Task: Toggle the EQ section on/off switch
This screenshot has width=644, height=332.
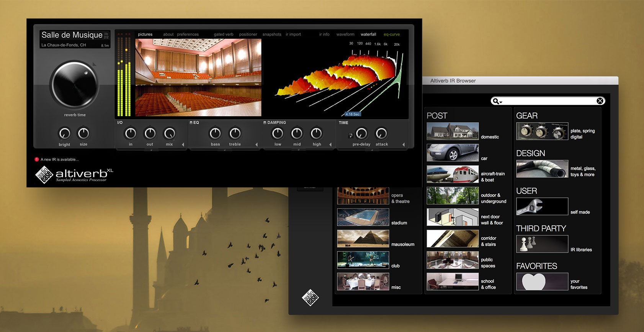Action: (191, 123)
